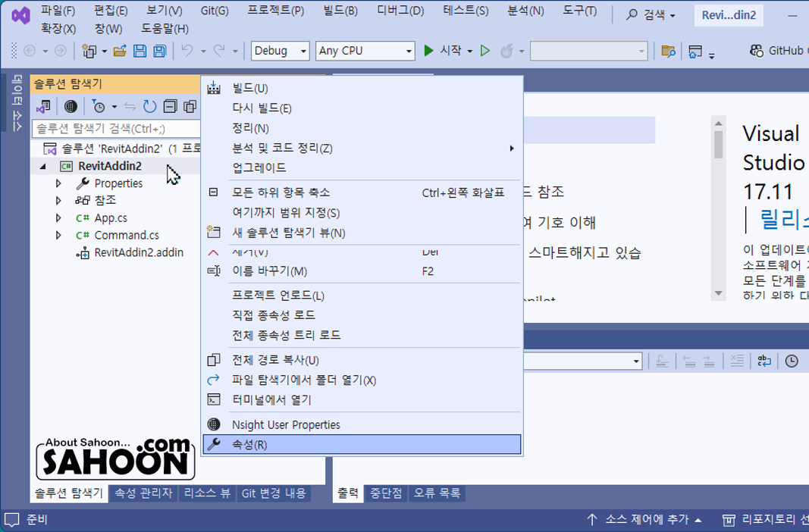
Task: Click the Hot Reload flame icon
Action: [506, 51]
